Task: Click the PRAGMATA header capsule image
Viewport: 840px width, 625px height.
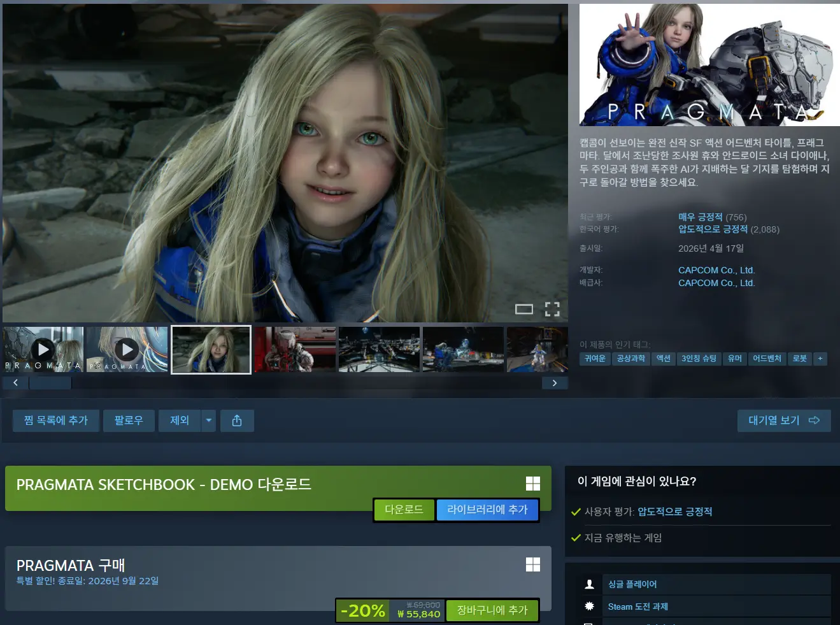Action: coord(709,65)
